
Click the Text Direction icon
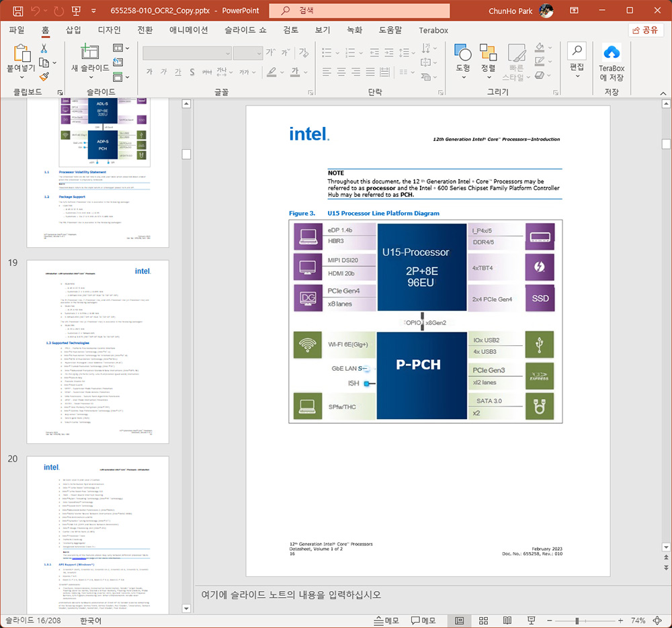(x=426, y=48)
